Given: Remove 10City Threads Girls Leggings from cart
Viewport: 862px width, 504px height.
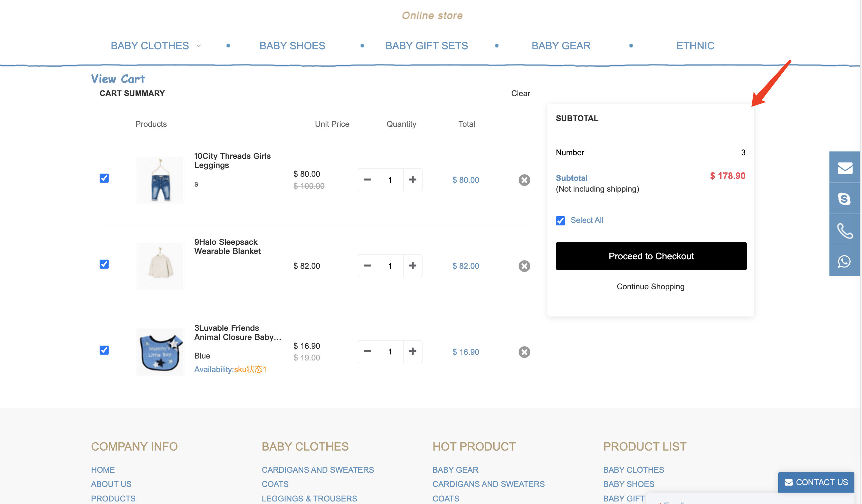Looking at the screenshot, I should [524, 180].
